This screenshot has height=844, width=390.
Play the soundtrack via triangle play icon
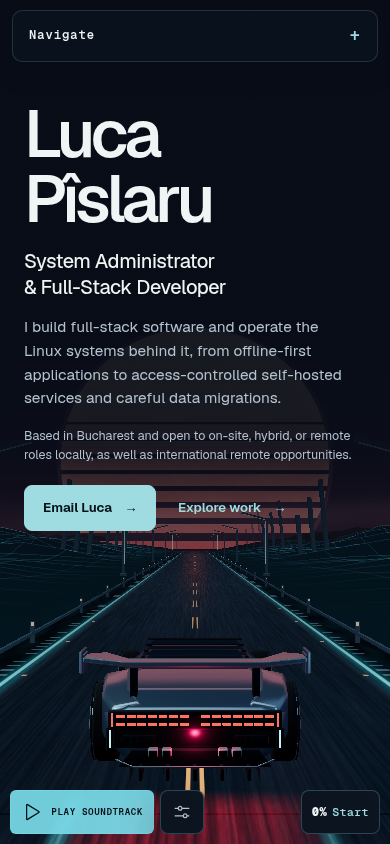coord(33,812)
